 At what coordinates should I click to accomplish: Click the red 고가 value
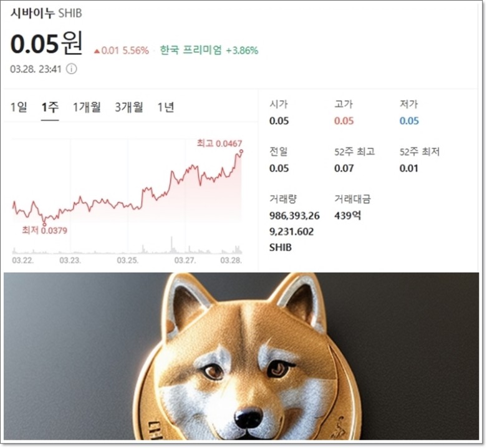point(344,121)
